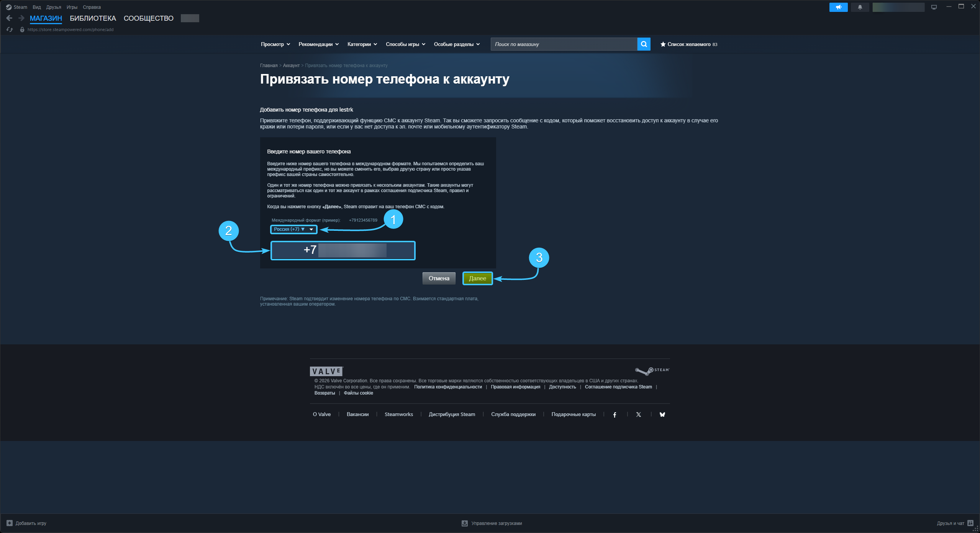Viewport: 980px width, 533px height.
Task: Click the Bluesky butterfly icon in footer
Action: point(662,415)
